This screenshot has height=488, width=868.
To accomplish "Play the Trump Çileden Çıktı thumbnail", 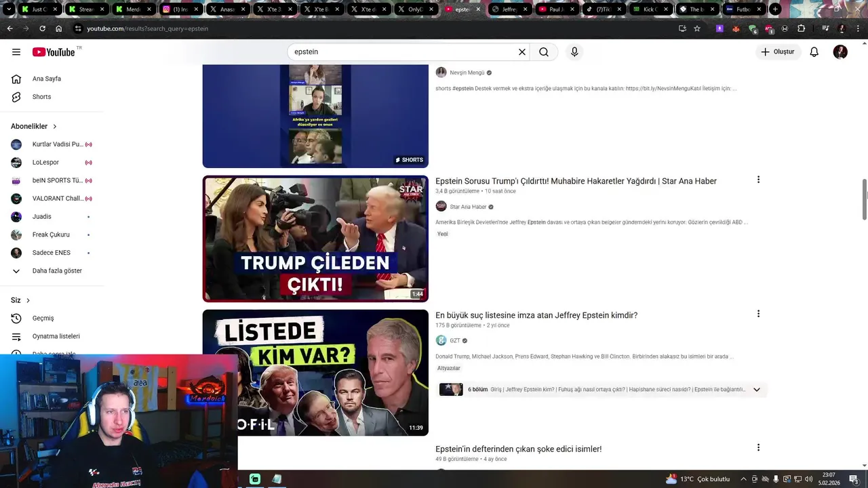I will click(x=315, y=239).
